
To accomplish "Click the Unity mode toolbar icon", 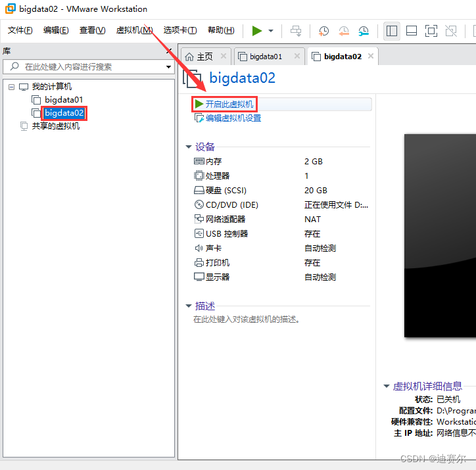I will point(451,31).
